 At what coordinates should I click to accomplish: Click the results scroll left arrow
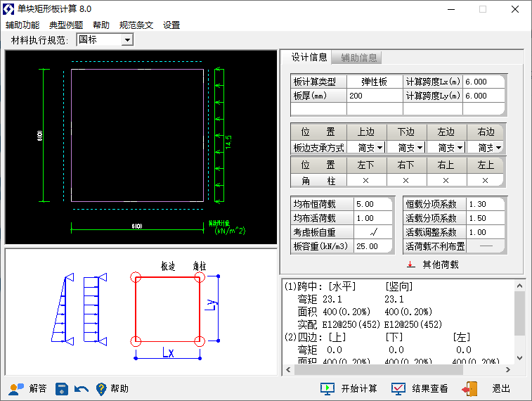pos(288,370)
